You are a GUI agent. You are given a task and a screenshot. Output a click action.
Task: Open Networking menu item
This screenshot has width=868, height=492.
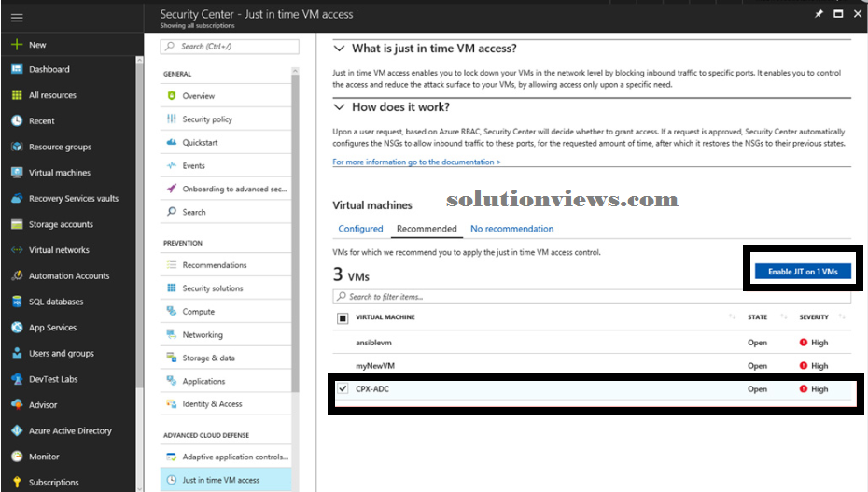(226, 335)
